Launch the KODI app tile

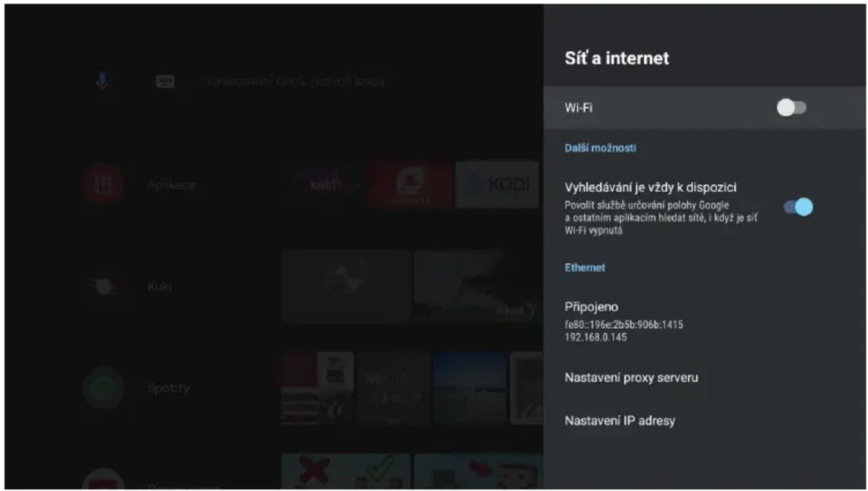pyautogui.click(x=497, y=185)
